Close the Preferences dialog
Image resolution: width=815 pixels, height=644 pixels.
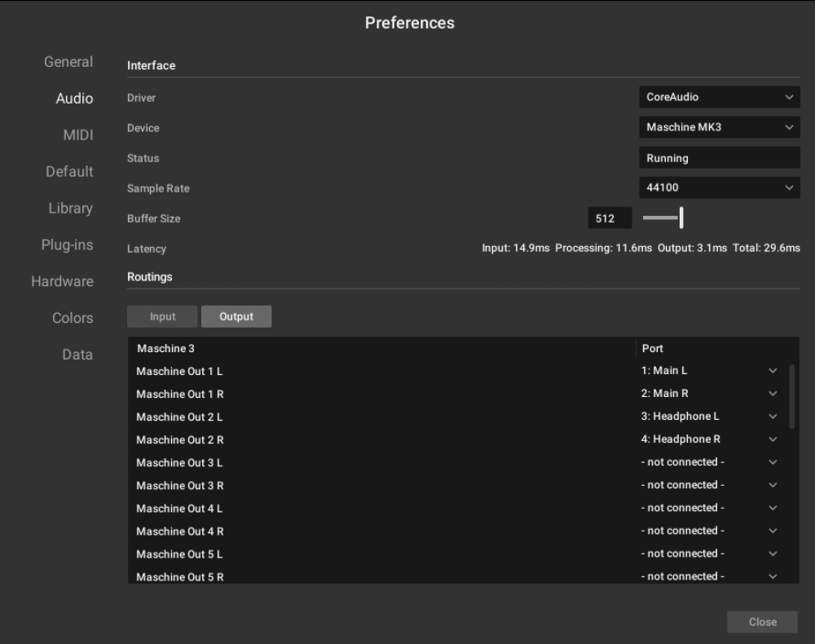[762, 622]
